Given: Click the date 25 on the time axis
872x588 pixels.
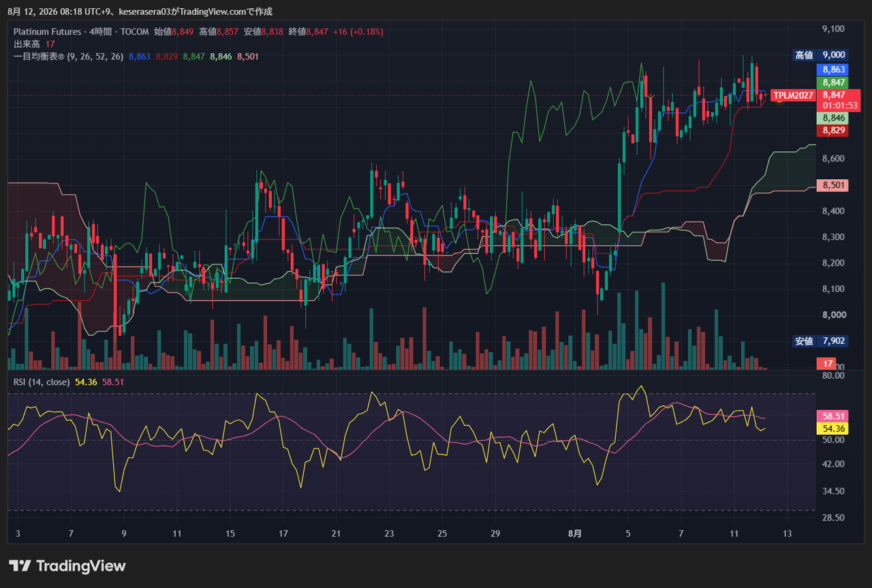Looking at the screenshot, I should coord(442,533).
